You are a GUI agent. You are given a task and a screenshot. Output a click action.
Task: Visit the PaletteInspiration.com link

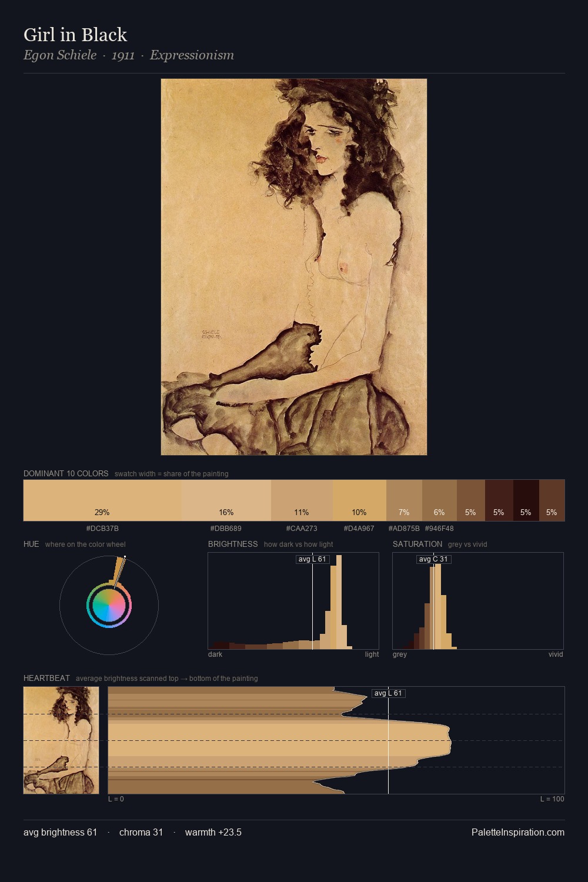[518, 832]
